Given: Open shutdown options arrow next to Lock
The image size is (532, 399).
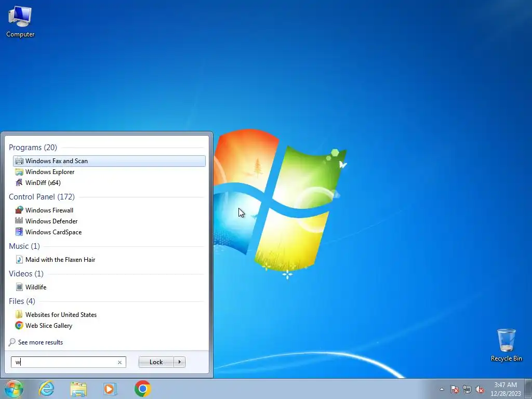Looking at the screenshot, I should click(x=179, y=362).
